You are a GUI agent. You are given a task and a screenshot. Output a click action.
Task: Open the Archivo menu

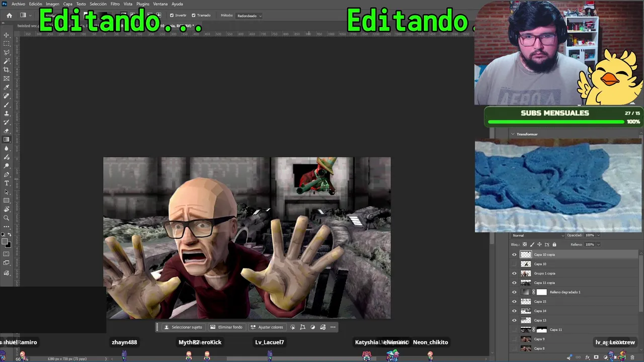[18, 4]
